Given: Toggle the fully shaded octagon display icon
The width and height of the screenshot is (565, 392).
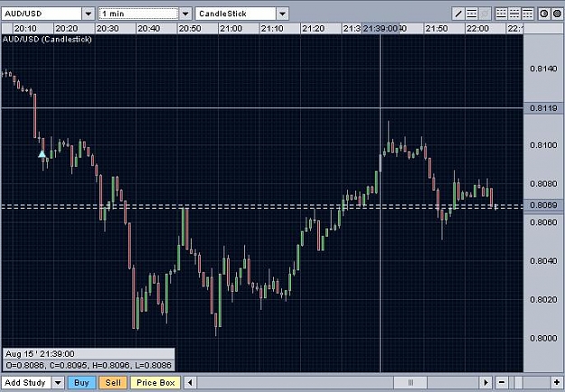Looking at the screenshot, I should click(557, 14).
